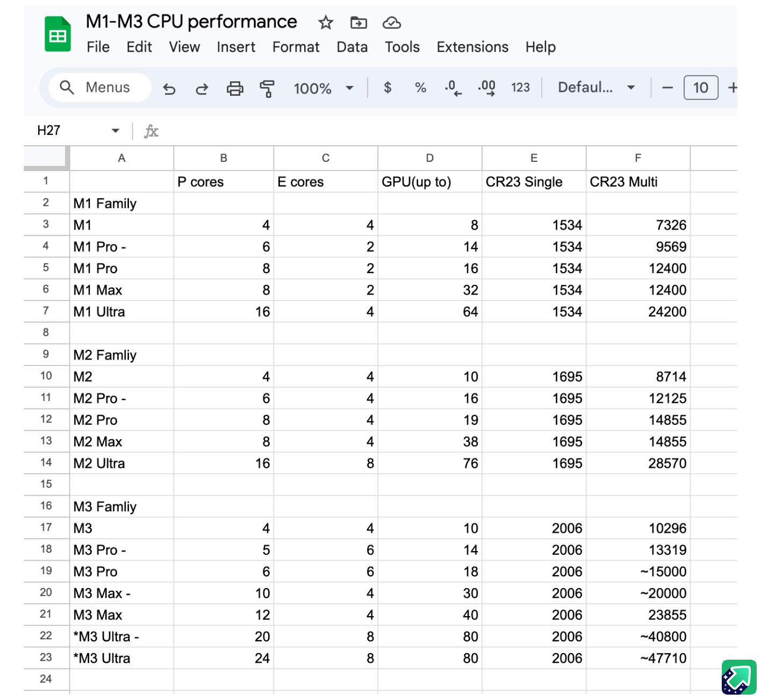Select column C header
Image resolution: width=761 pixels, height=700 pixels.
[x=326, y=158]
